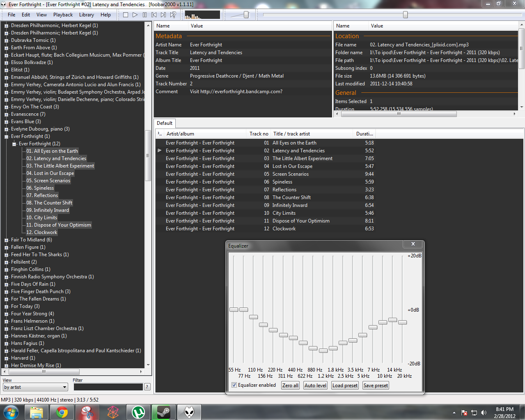Click the system tray volume icon

pyautogui.click(x=484, y=413)
